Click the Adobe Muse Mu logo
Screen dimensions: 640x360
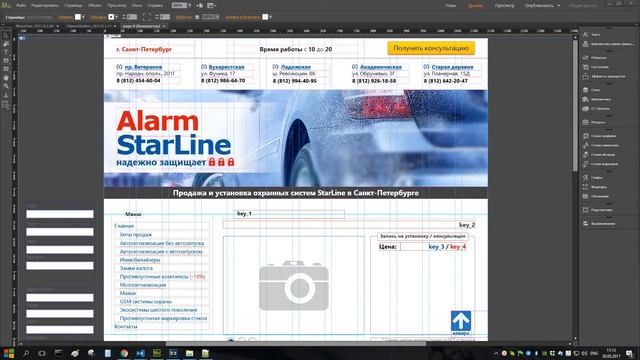coord(6,5)
